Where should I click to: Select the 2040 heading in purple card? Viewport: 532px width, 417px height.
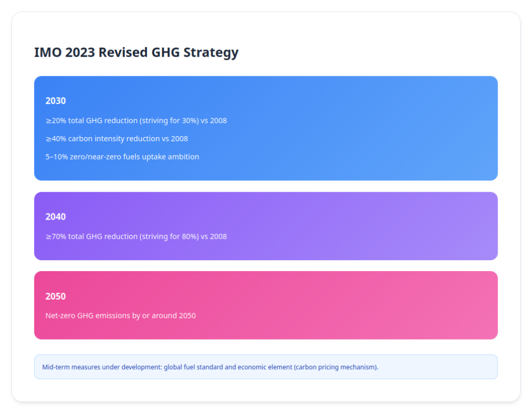click(56, 217)
